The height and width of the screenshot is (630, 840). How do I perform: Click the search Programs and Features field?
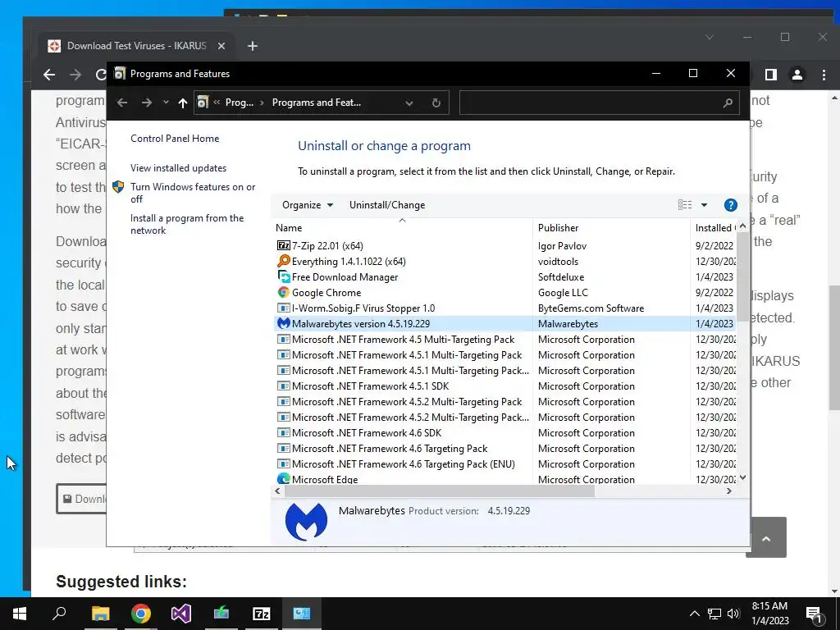(599, 103)
